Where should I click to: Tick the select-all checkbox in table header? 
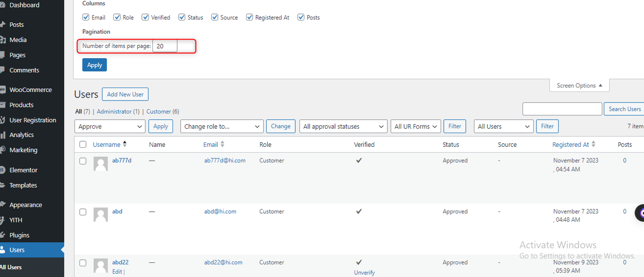click(x=83, y=145)
